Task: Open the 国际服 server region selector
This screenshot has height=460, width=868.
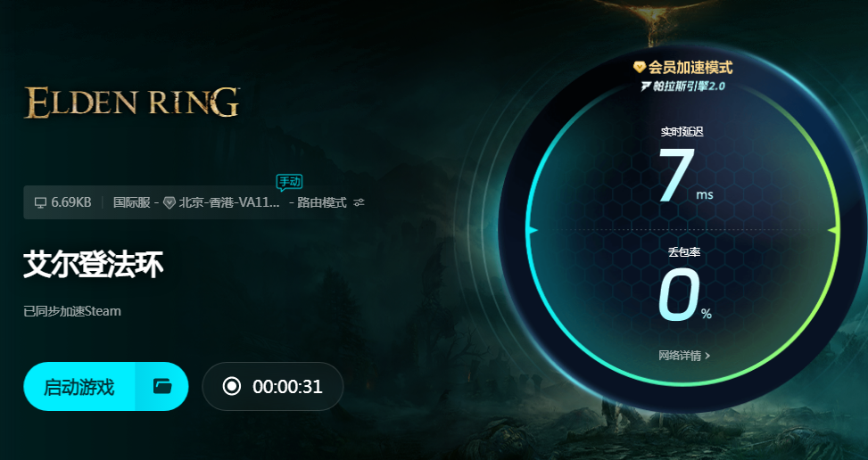Action: coord(132,202)
